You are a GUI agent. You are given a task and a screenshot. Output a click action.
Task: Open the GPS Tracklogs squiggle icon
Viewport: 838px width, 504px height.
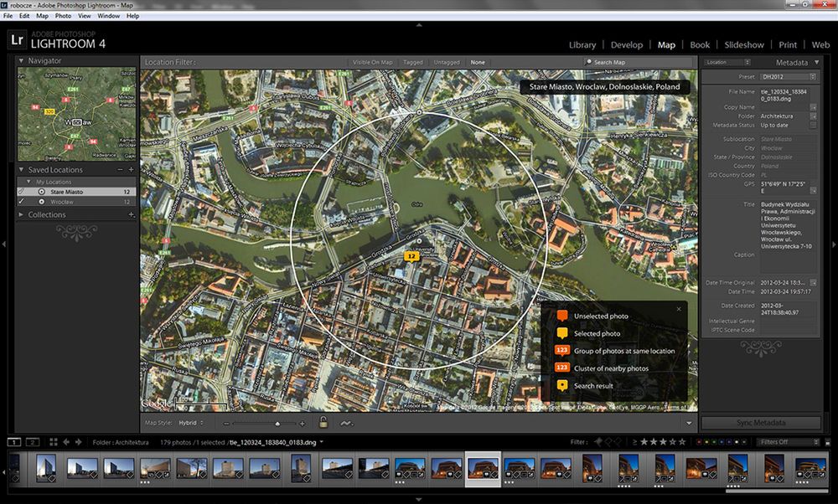[346, 424]
